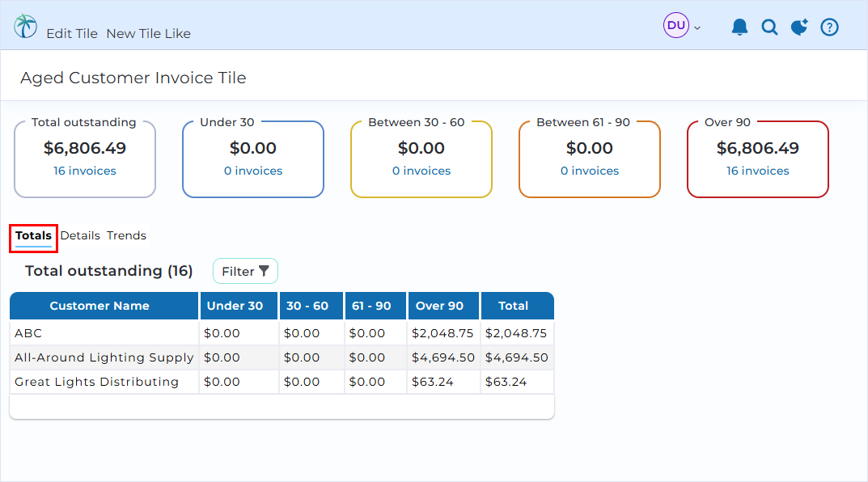Click the DU user avatar
868x482 pixels.
(676, 25)
